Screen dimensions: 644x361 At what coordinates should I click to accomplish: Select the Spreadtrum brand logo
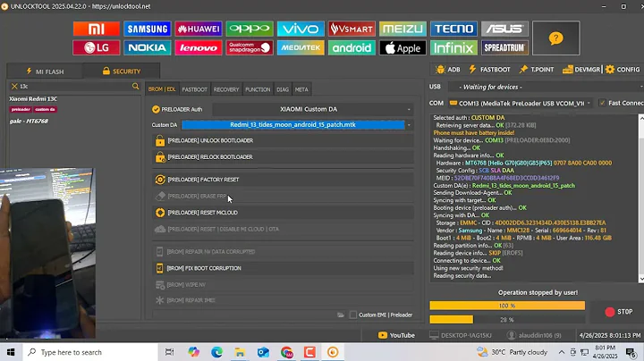pyautogui.click(x=504, y=47)
